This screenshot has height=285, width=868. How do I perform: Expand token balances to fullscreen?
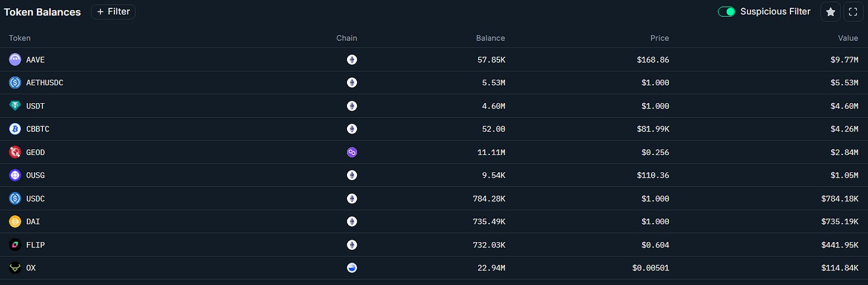coord(853,12)
